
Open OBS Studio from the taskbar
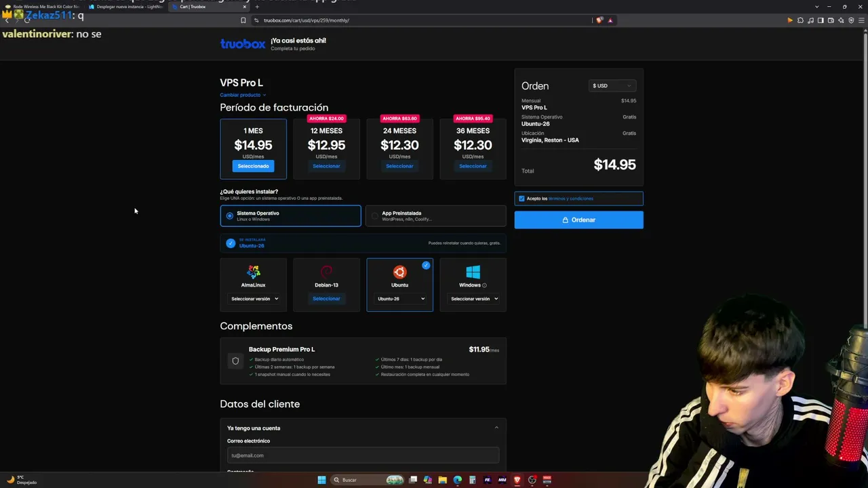532,480
